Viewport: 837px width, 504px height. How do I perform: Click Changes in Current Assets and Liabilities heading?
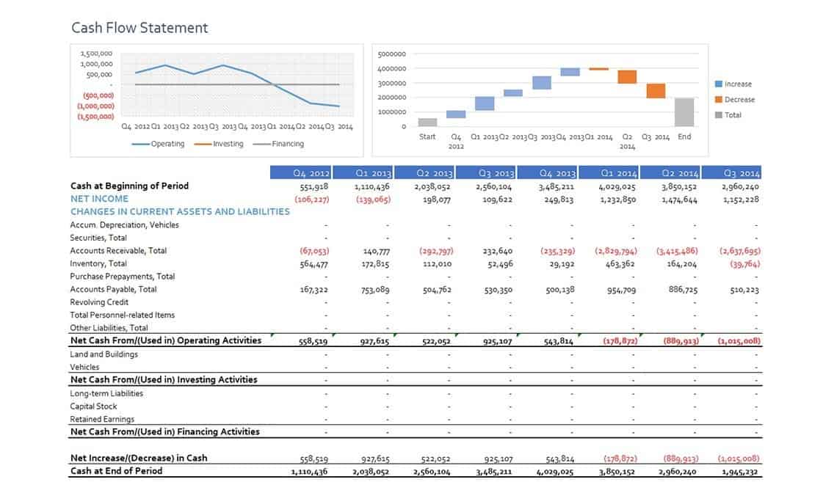pos(180,212)
